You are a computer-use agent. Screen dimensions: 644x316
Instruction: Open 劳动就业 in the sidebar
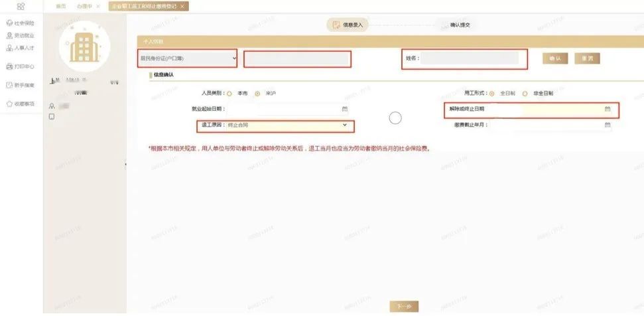coord(21,36)
